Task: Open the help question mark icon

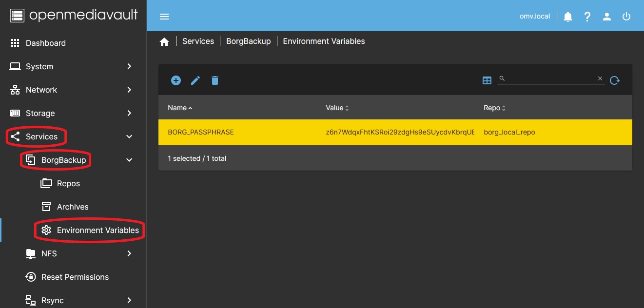Action: tap(587, 17)
